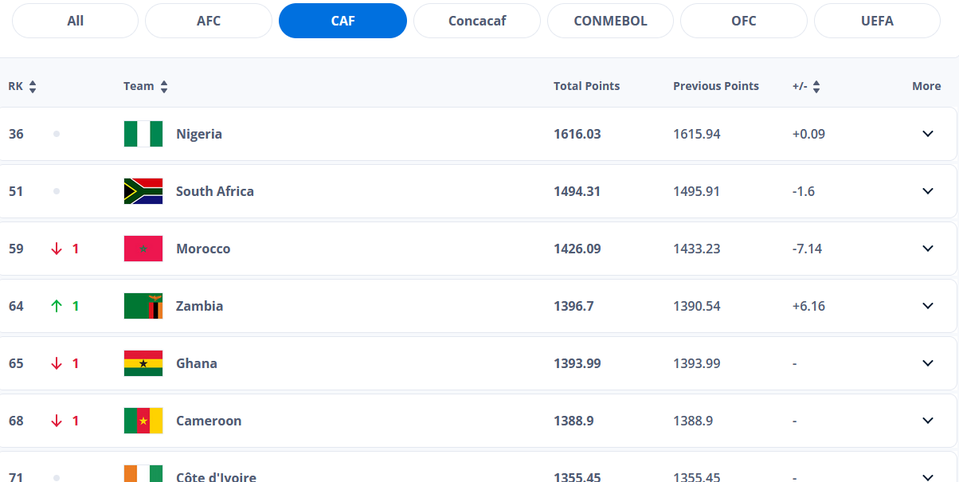Viewport: 959px width, 482px height.
Task: Click the Cameroon flag icon
Action: [143, 421]
